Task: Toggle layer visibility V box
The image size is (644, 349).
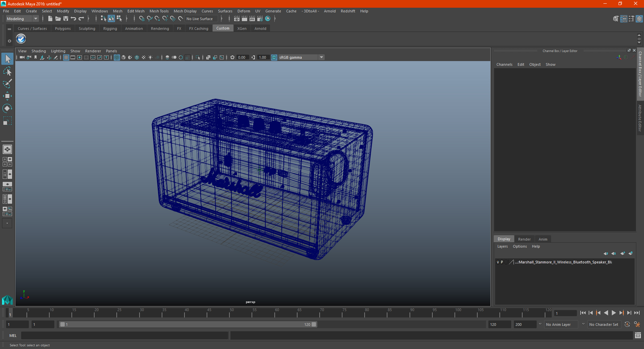Action: pyautogui.click(x=498, y=262)
